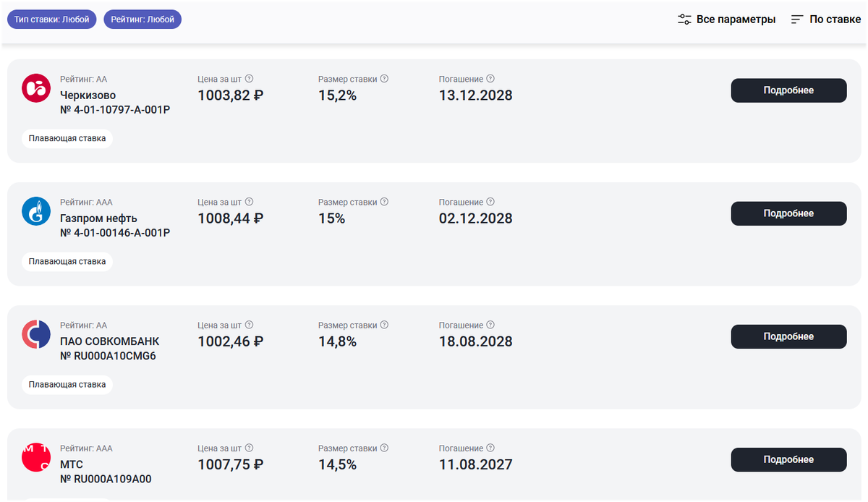Select the Плавающая ставка tag on СОВКОМБАНК card
868x502 pixels.
[x=67, y=384]
